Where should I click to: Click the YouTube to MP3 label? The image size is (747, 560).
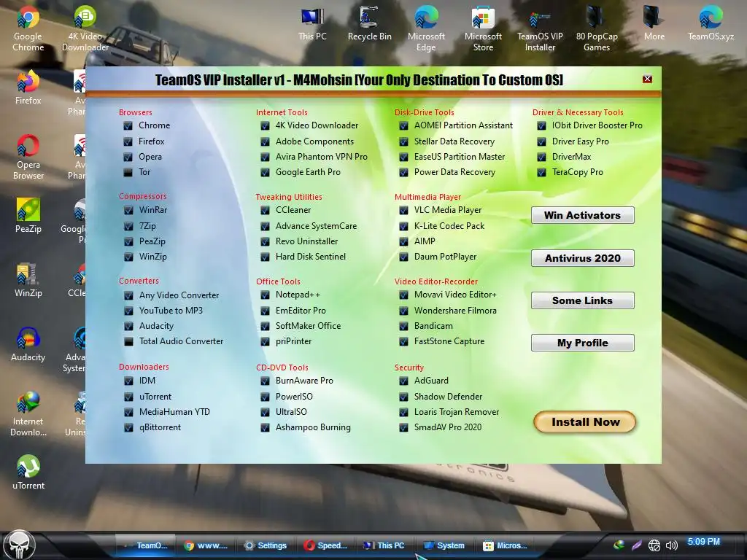171,311
